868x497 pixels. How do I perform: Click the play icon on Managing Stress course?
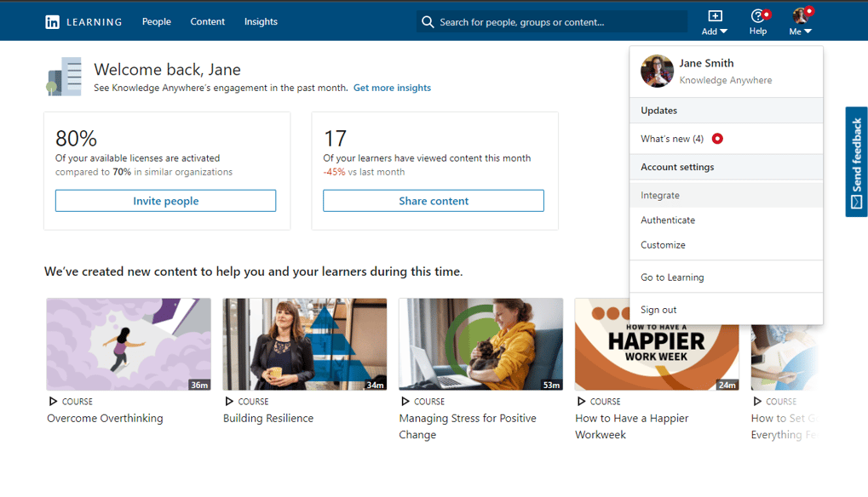coord(405,401)
